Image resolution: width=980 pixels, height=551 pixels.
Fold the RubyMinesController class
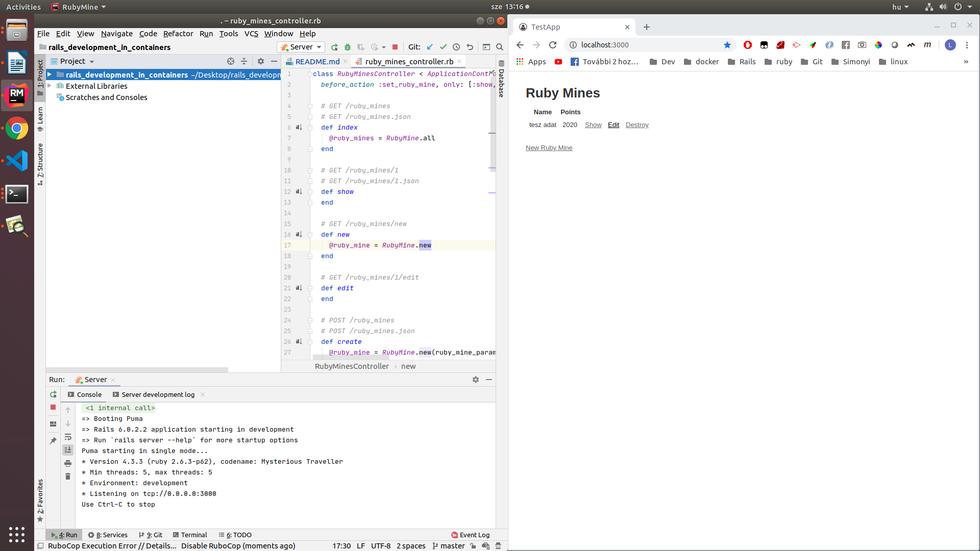tap(310, 74)
